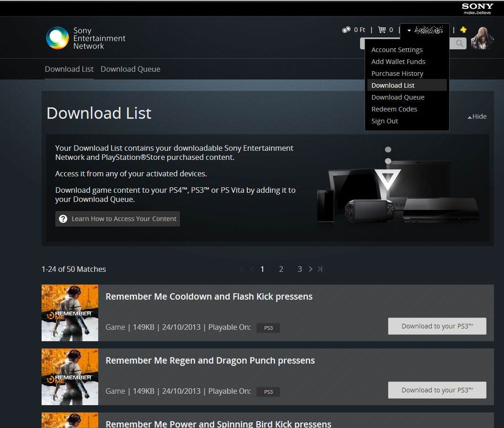
Task: Click the question mark help icon
Action: point(63,219)
